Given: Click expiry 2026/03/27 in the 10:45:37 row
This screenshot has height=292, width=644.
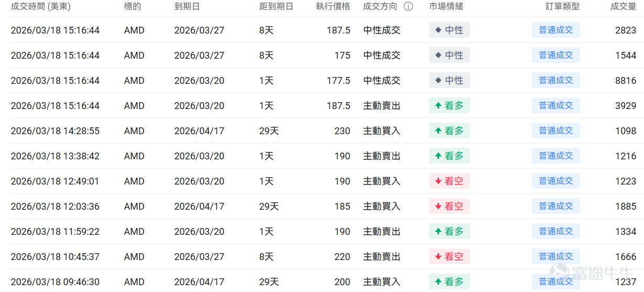Looking at the screenshot, I should coord(199,257).
